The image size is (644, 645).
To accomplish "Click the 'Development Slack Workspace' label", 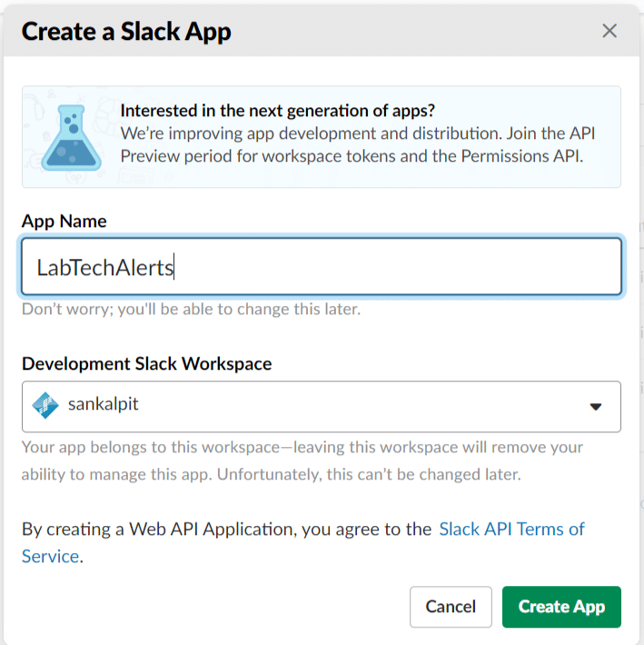I will 147,363.
